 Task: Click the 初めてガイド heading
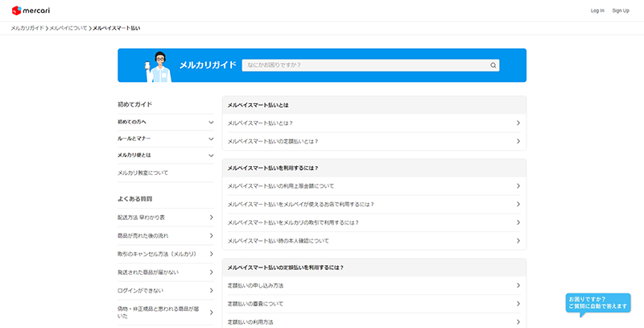tap(134, 105)
